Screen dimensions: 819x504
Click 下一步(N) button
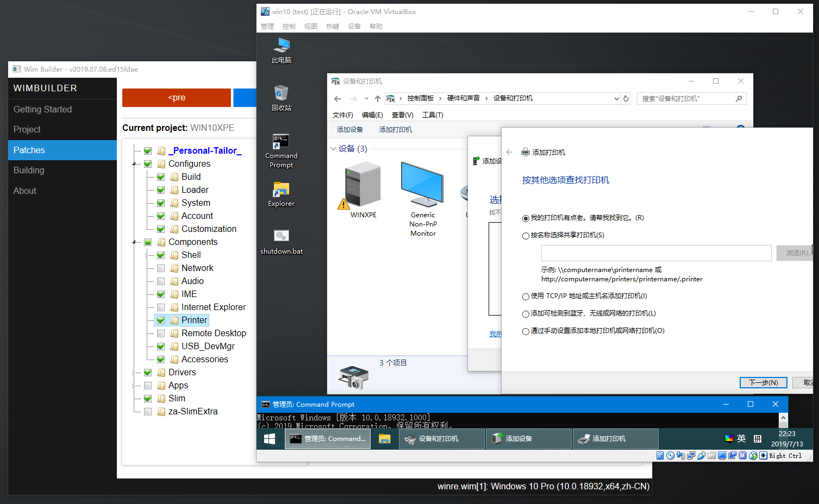click(763, 383)
